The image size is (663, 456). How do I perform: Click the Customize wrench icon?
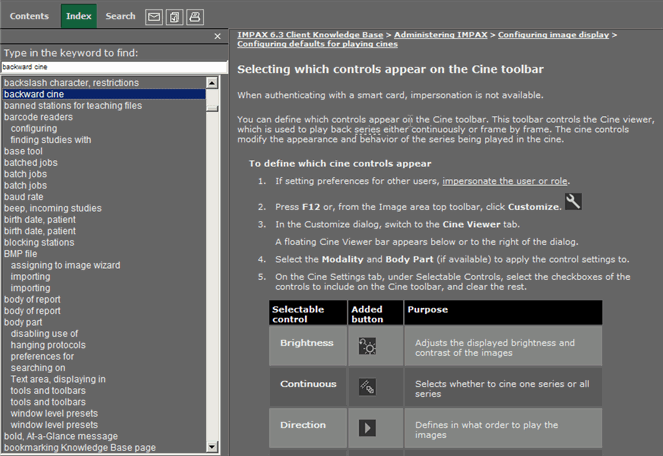[x=573, y=201]
